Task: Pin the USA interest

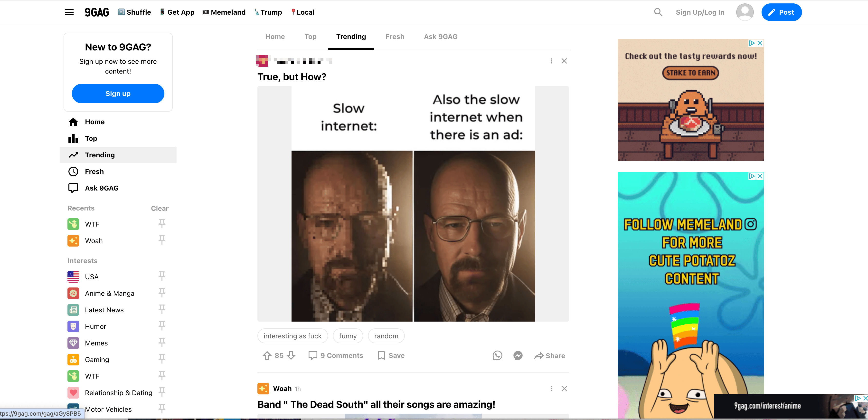Action: click(x=162, y=277)
